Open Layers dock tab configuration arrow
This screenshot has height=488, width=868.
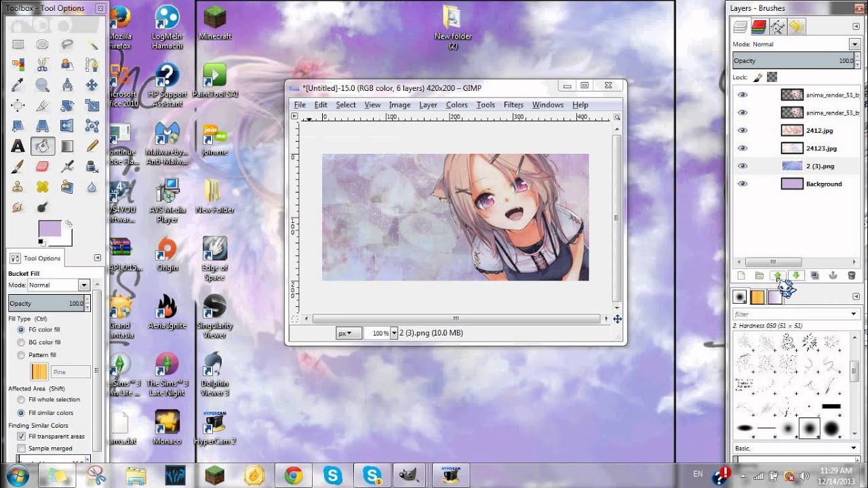pos(856,27)
